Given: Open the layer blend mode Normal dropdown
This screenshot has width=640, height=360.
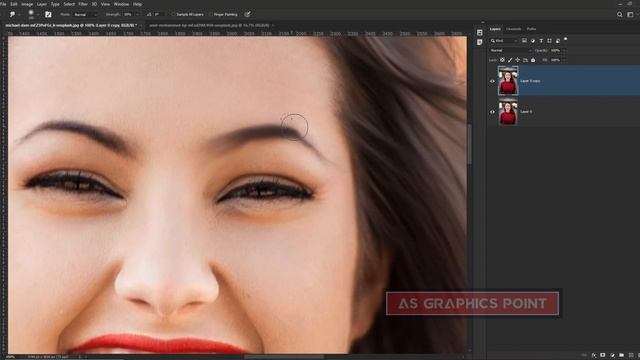Looking at the screenshot, I should tap(511, 51).
